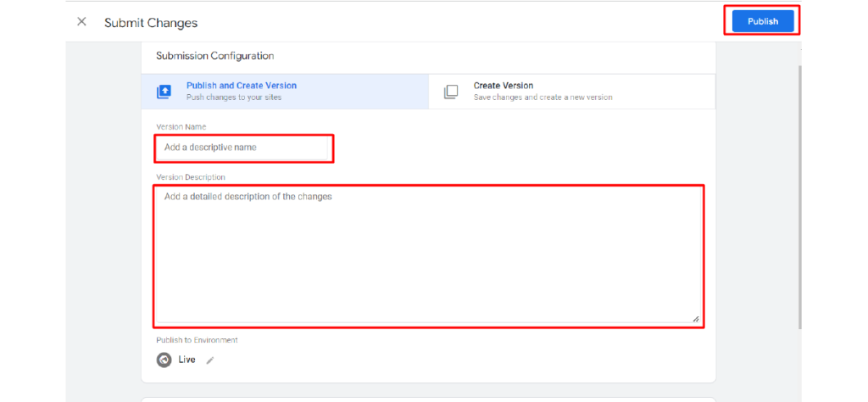Click the Submit Changes title
Image resolution: width=868 pixels, height=402 pixels.
[151, 23]
